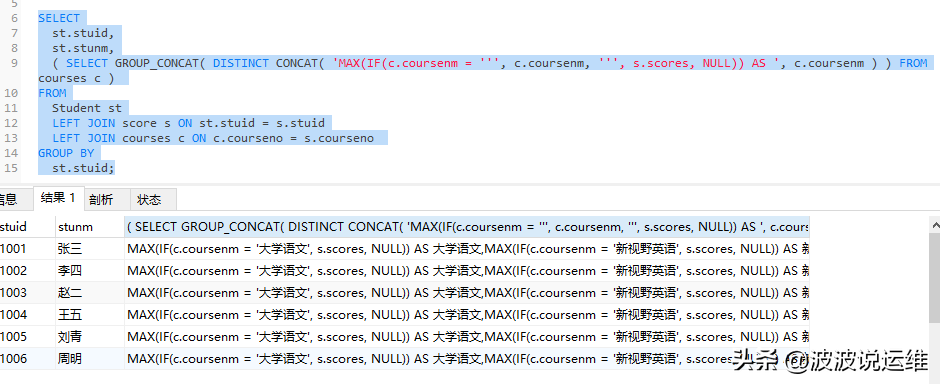Viewport: 940px width, 384px height.
Task: Click GROUP_CONCAT in the line 9 subquery
Action: 156,64
